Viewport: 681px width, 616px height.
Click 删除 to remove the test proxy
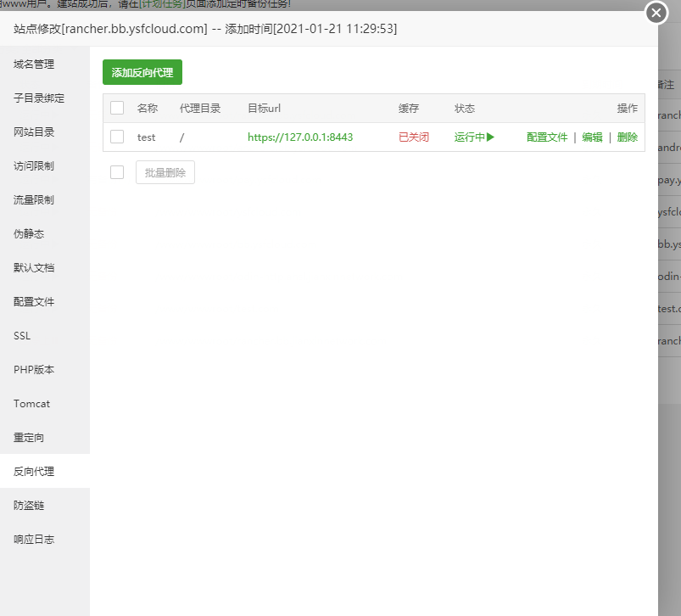(x=626, y=137)
